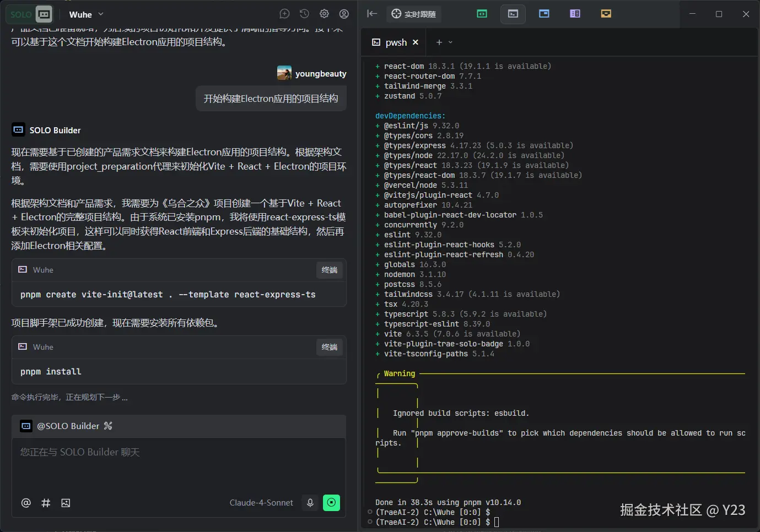Open the Claude-4-Sonnet model selector

[x=261, y=502]
